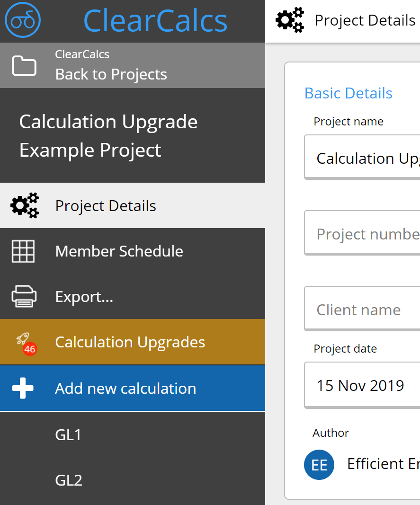Open Project Details in the sidebar

[133, 205]
